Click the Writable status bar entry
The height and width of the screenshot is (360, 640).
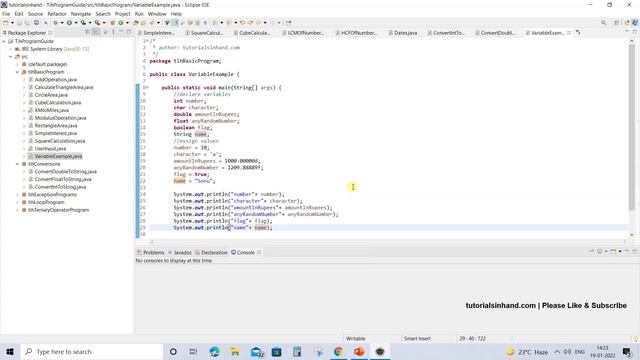(x=356, y=338)
